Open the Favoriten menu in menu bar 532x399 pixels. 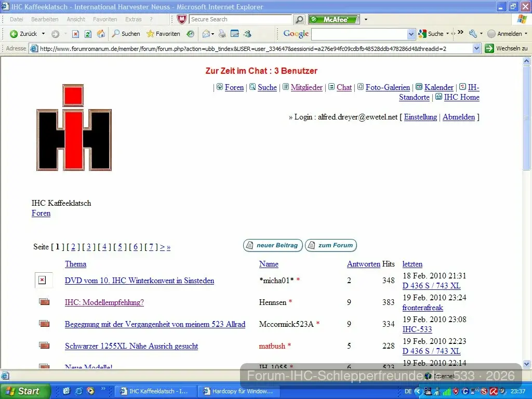click(x=105, y=19)
